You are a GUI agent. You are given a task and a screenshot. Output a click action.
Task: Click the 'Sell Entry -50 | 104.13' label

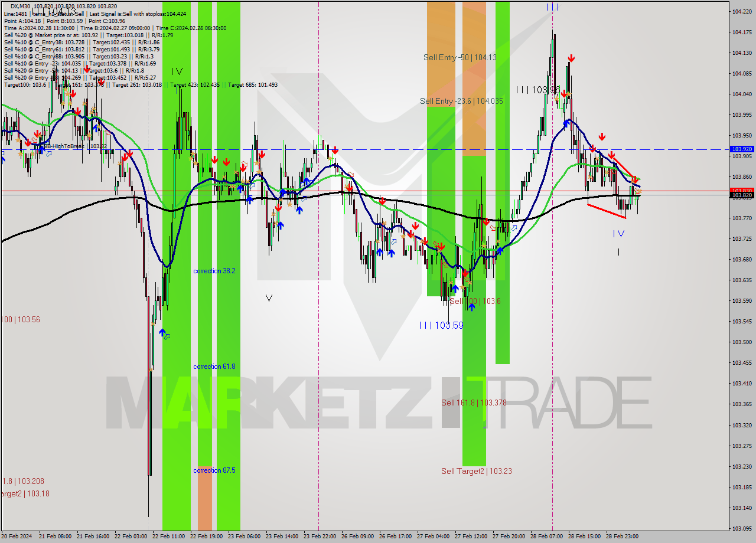(x=460, y=57)
